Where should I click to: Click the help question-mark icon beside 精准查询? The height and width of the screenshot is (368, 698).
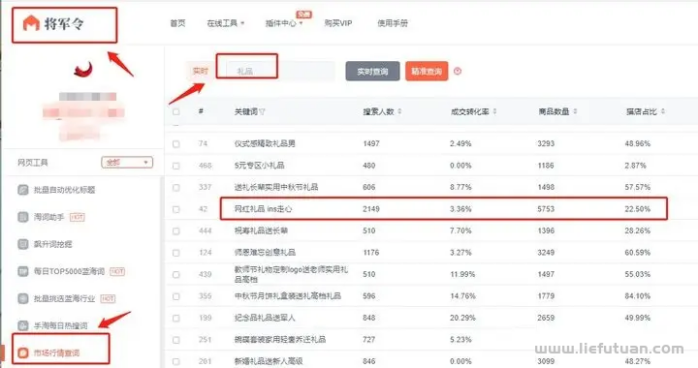(x=457, y=71)
